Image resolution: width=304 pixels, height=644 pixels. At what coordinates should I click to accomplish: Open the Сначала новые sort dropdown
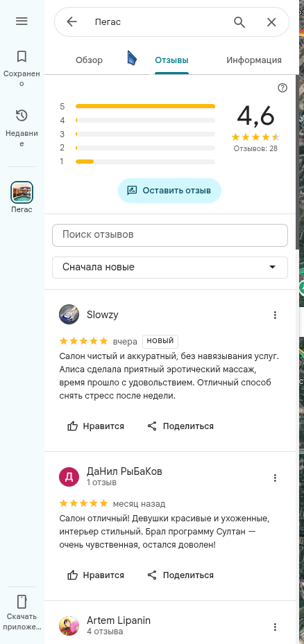(170, 268)
